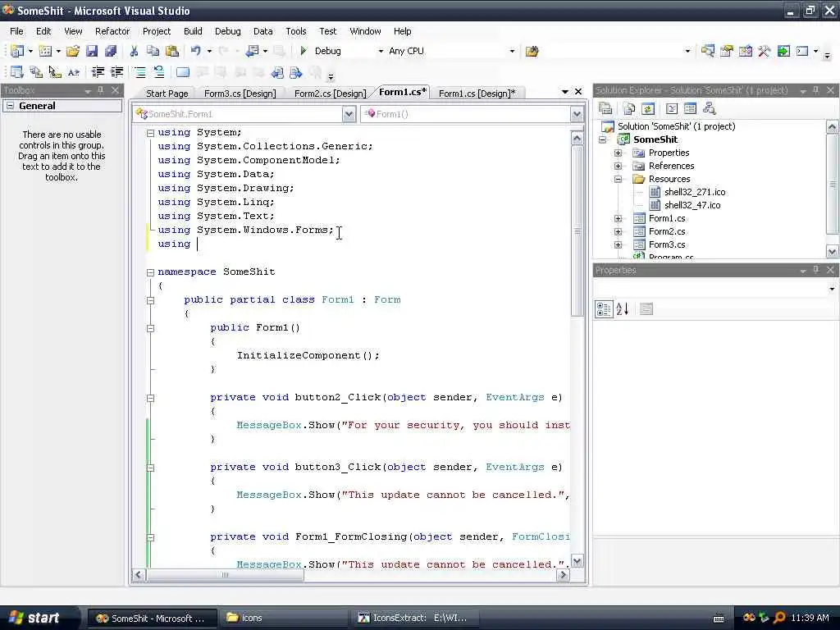Screen dimensions: 840x630
Task: Click the Undo arrow icon
Action: [195, 51]
